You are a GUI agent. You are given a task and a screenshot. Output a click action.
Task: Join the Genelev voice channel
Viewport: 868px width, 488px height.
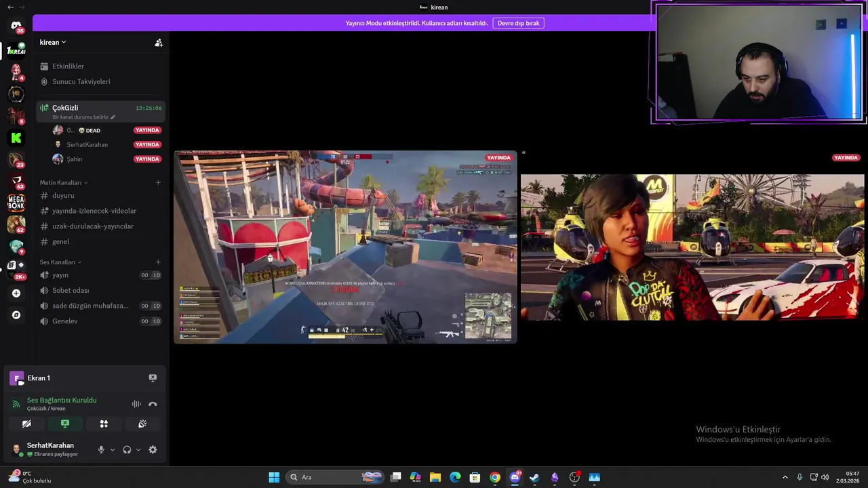click(x=100, y=321)
